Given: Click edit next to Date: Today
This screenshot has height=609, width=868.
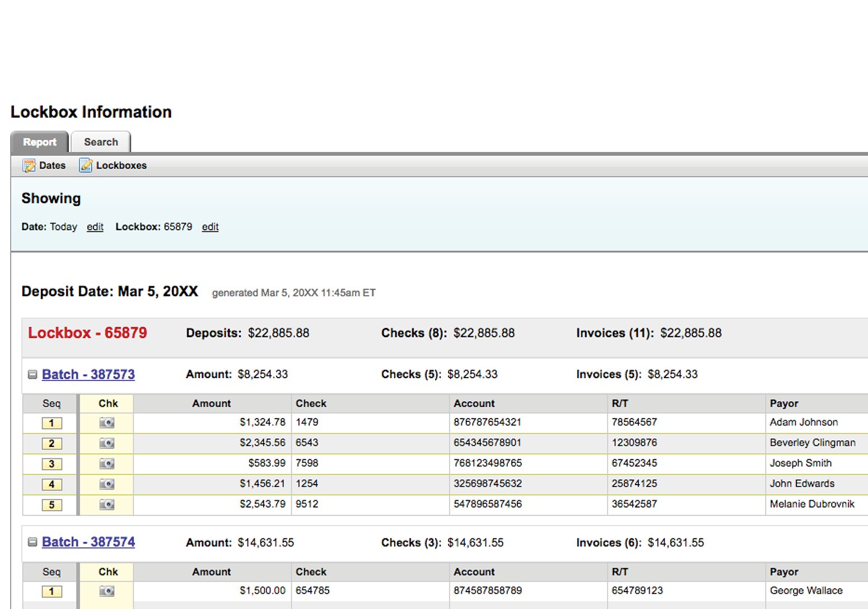Looking at the screenshot, I should point(95,227).
